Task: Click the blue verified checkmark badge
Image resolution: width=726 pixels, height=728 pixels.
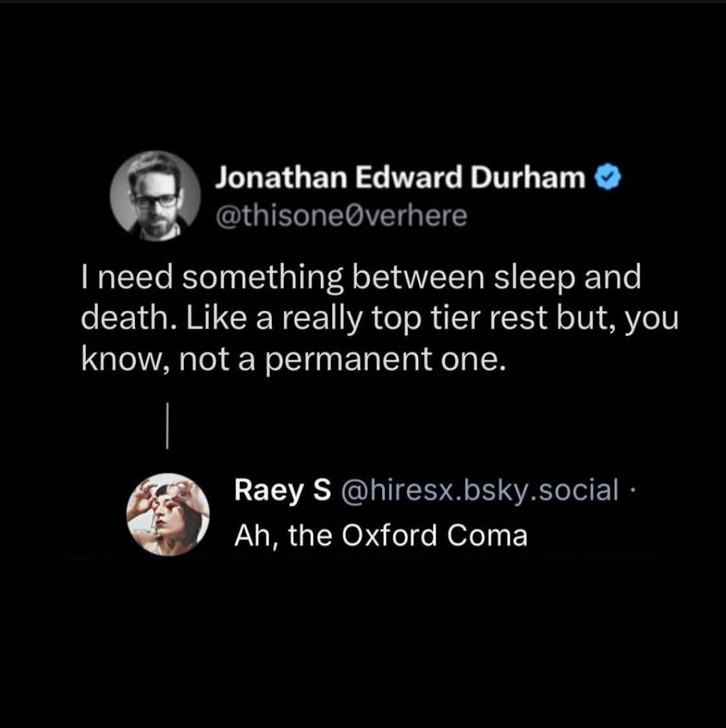Action: coord(609,177)
